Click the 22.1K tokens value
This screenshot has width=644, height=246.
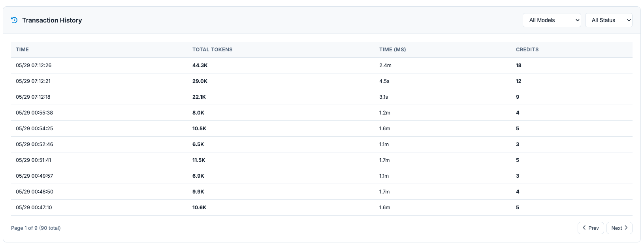[199, 97]
